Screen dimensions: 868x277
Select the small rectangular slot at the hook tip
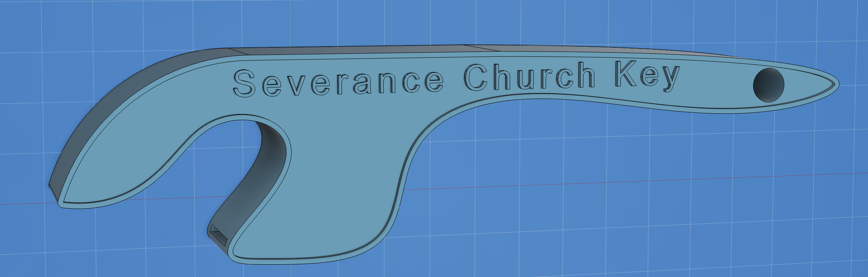click(219, 236)
